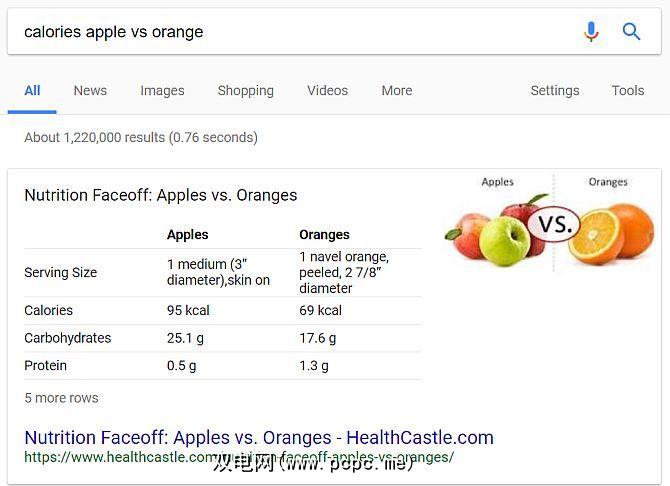Screen dimensions: 670x486
Task: Click the apples vs oranges thumbnail image
Action: pos(549,225)
